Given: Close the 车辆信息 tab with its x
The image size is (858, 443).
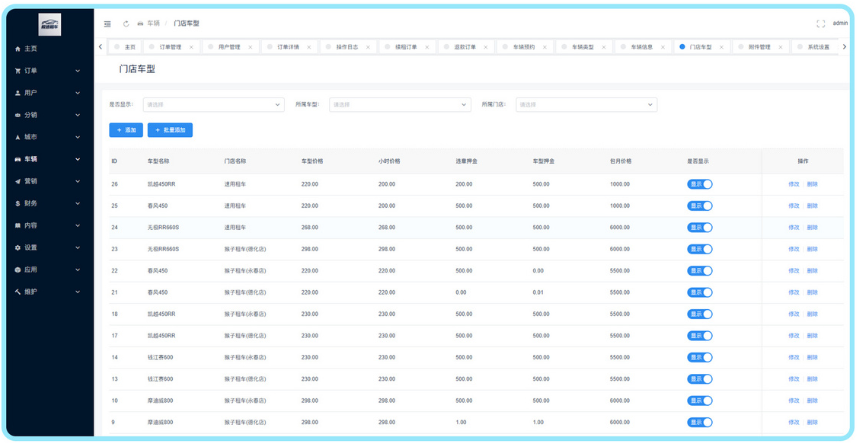Looking at the screenshot, I should [662, 47].
